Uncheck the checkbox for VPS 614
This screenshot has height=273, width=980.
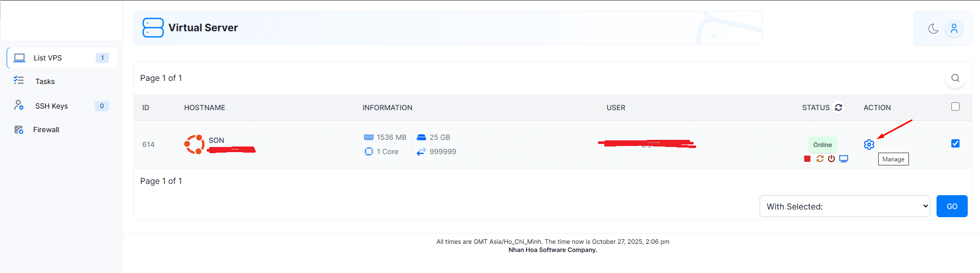955,143
